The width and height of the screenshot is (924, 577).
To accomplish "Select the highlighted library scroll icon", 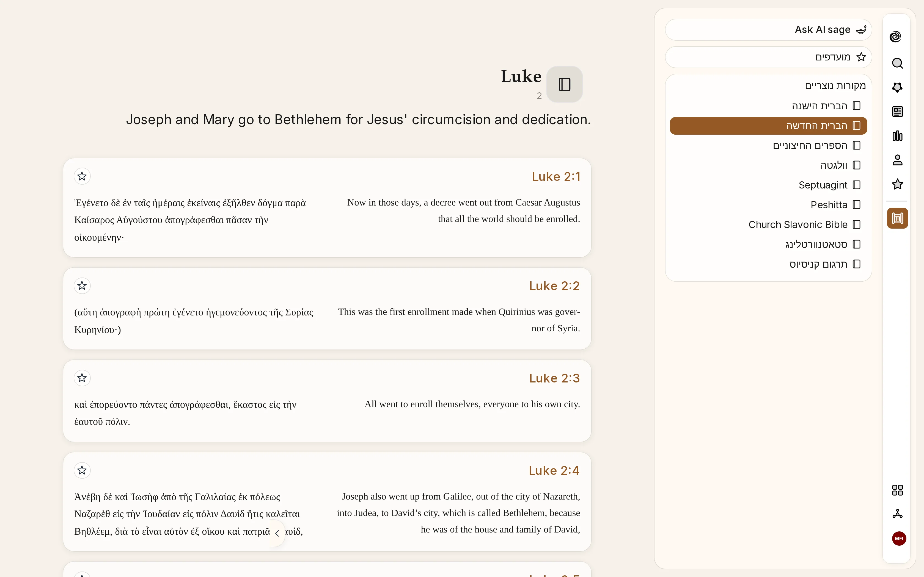I will coord(897,218).
